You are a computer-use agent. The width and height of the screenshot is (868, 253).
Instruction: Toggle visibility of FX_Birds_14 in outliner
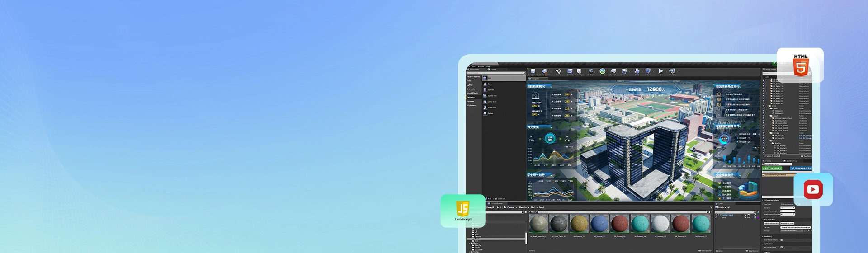764,89
